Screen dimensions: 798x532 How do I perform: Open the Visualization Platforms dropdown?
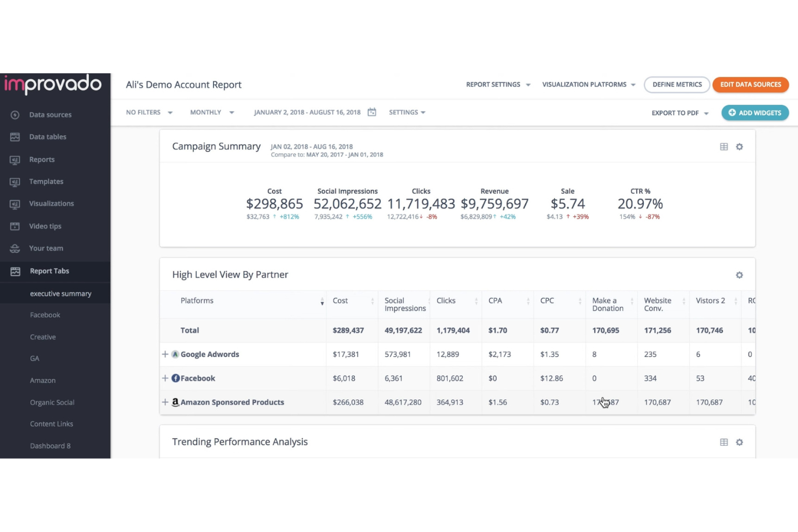[x=588, y=84]
